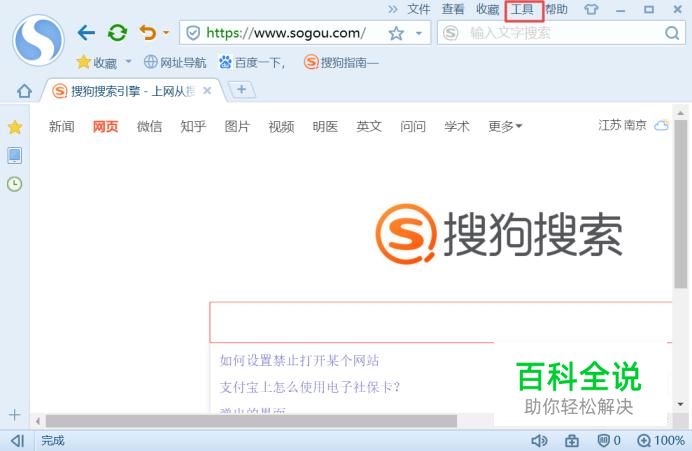This screenshot has width=692, height=451.
Task: Open sidebar history clock icon
Action: pos(15,184)
